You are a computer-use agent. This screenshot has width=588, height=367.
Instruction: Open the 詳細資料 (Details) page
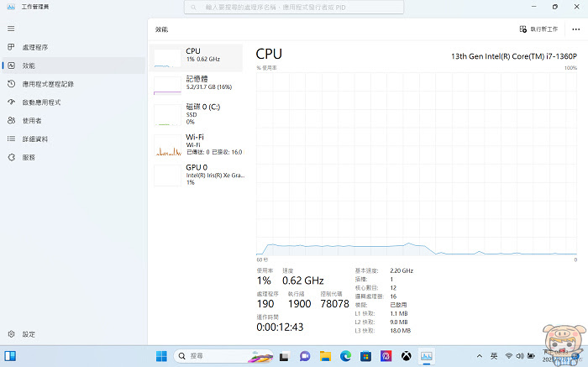tap(73, 139)
